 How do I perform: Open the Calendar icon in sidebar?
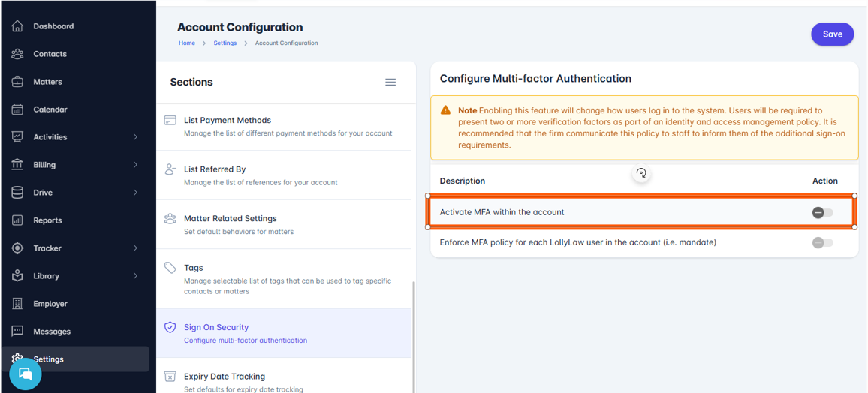tap(17, 109)
